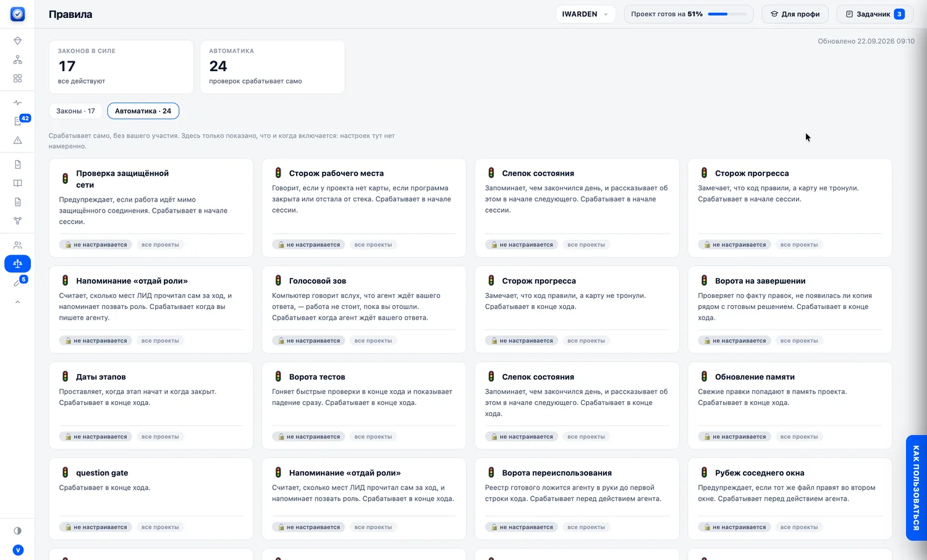Open the IWARDEN project dropdown
The image size is (927, 560).
point(585,14)
